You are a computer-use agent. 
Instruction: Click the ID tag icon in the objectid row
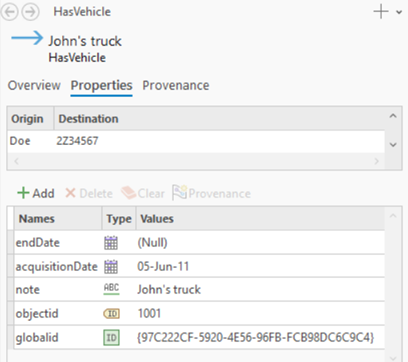(x=112, y=314)
